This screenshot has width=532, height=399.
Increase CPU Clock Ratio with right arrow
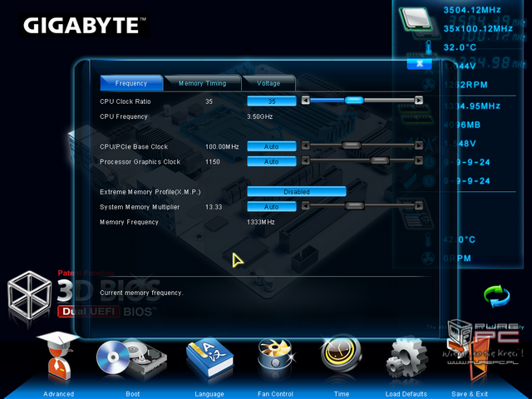pyautogui.click(x=418, y=101)
